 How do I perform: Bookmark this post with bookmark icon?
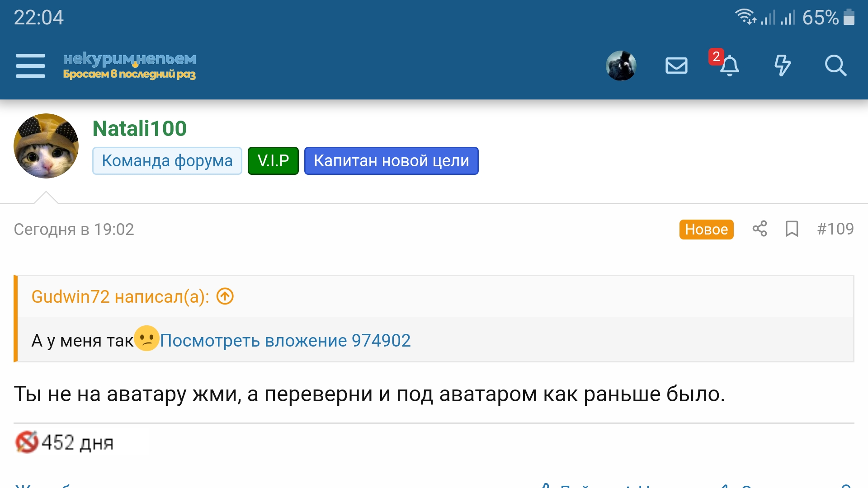point(792,229)
